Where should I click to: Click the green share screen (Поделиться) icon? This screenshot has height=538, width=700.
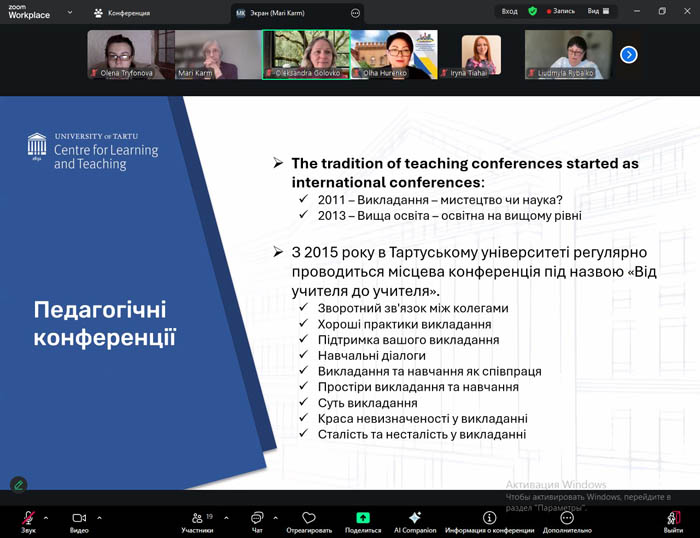coord(362,517)
